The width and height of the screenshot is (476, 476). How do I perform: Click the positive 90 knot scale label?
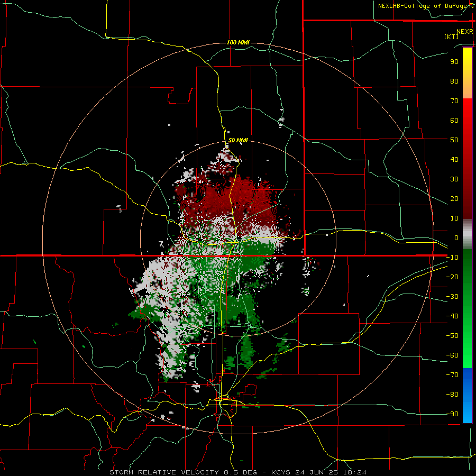[454, 62]
